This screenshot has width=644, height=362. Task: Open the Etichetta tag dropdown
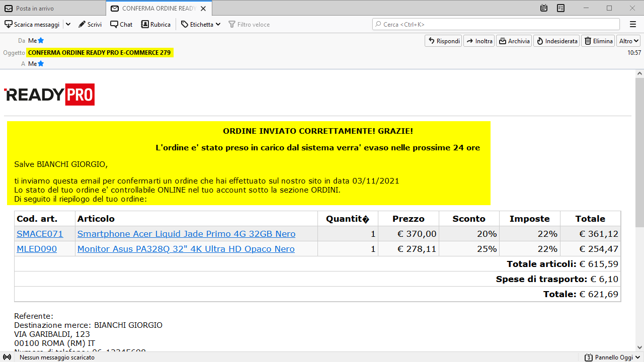coord(201,24)
